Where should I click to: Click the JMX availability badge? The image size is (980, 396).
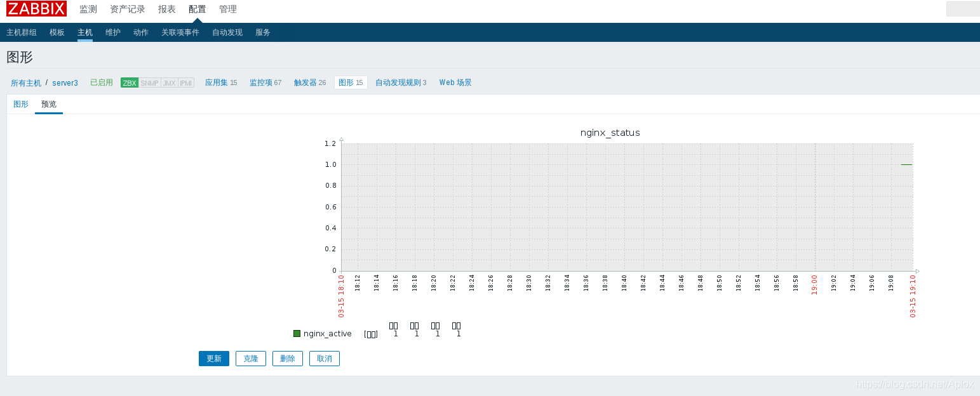pyautogui.click(x=170, y=83)
